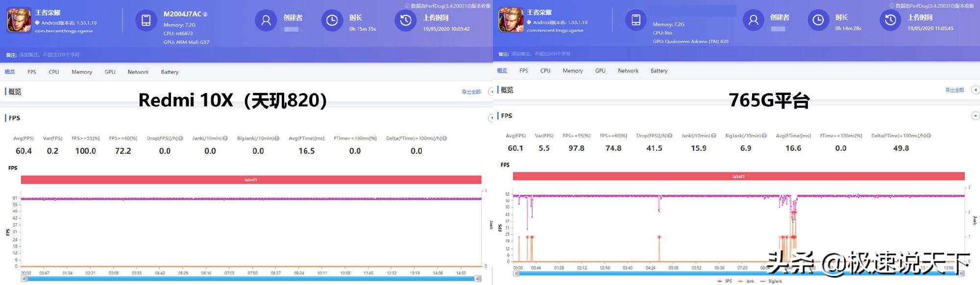Click the Avg(FTime) value 16.5
980x285 pixels.
307,151
